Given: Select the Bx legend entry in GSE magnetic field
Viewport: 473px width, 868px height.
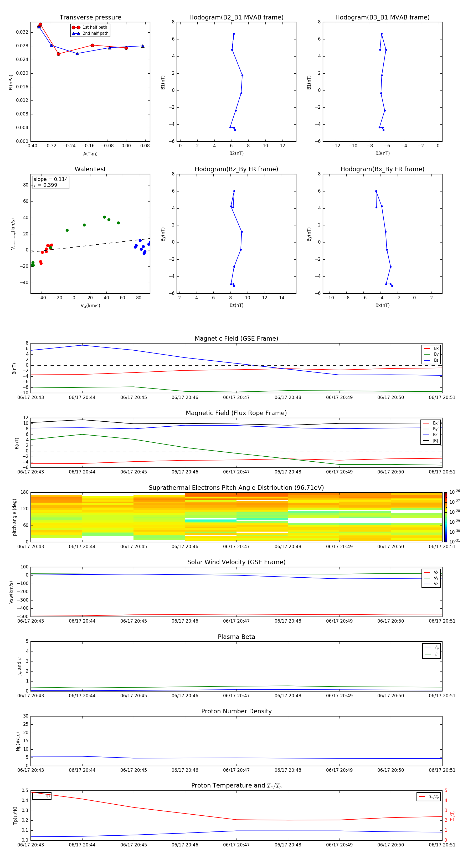Looking at the screenshot, I should 431,349.
